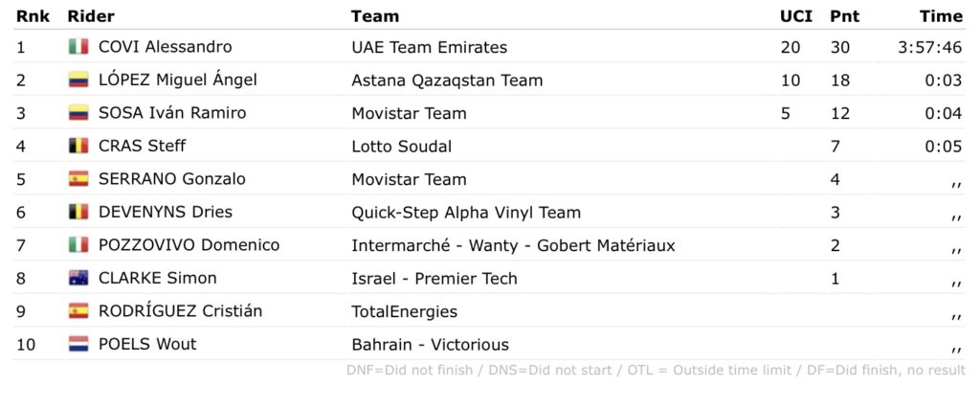Click the Colombian flag beside SOSA Iván Ramiro

coord(78,113)
